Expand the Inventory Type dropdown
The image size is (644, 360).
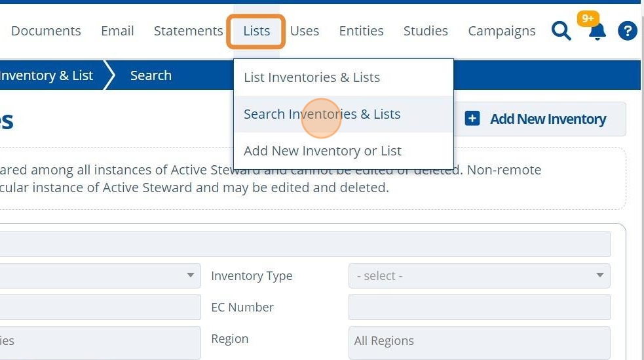479,276
